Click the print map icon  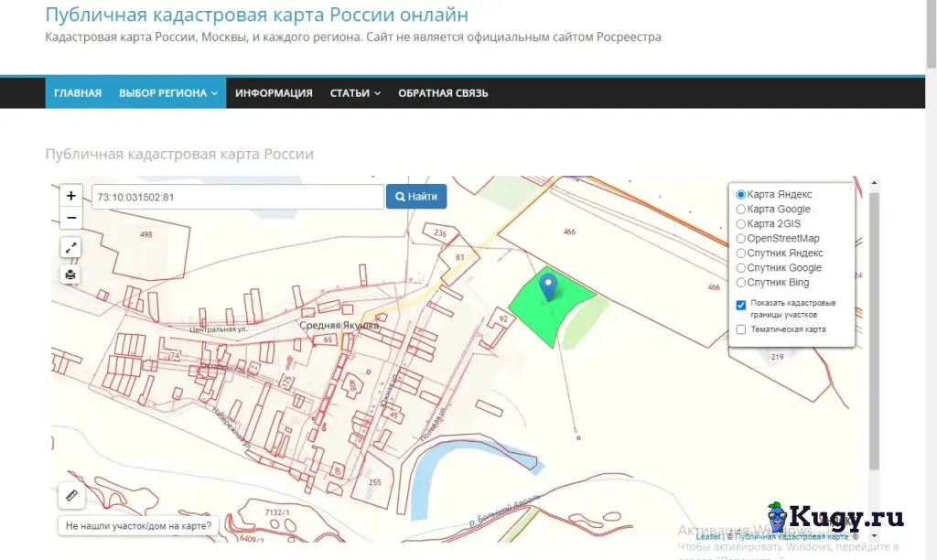point(70,275)
